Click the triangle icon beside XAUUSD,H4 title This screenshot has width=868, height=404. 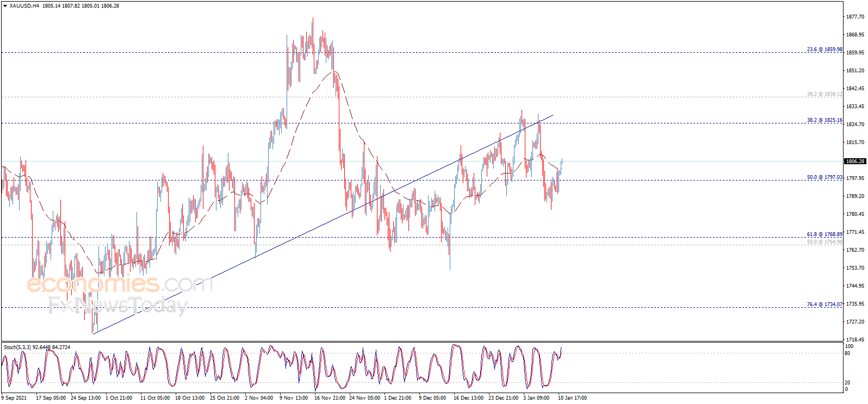(x=5, y=6)
